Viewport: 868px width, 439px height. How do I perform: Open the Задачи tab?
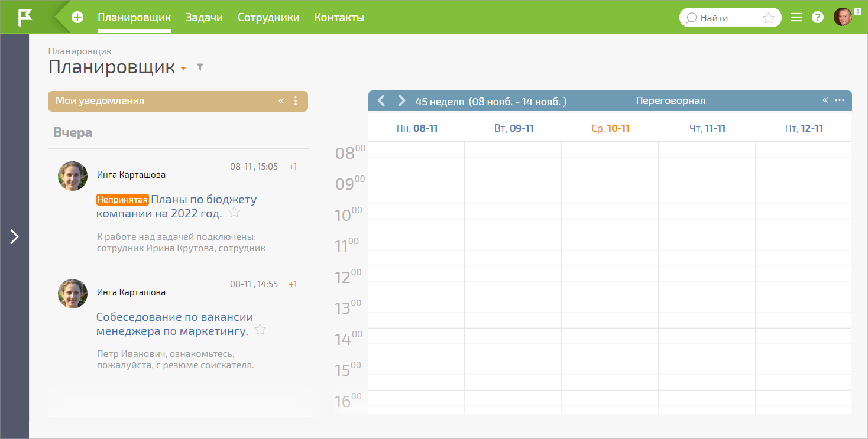tap(204, 18)
